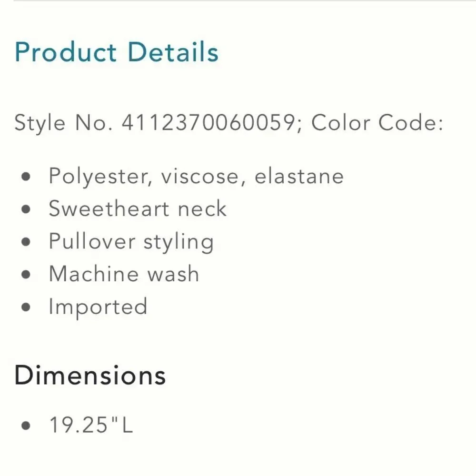
Task: Click the word Product in heading
Action: pos(66,52)
